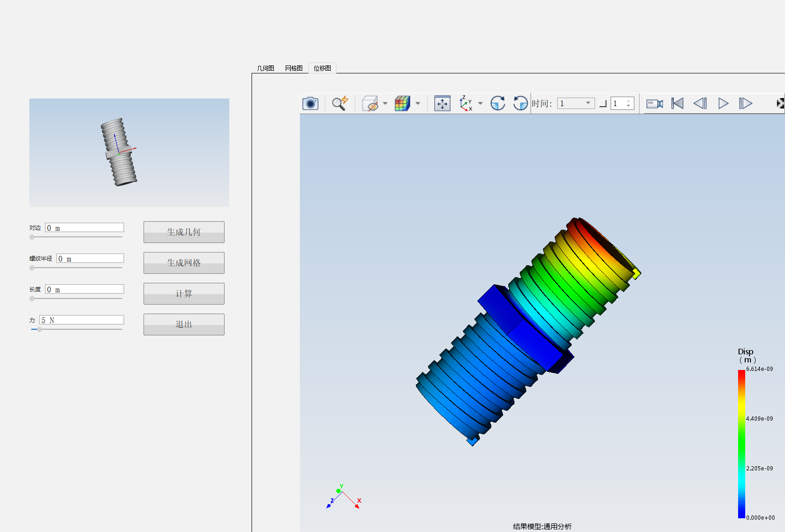Image resolution: width=785 pixels, height=532 pixels.
Task: Toggle the checkbox next to frame spinner
Action: tap(603, 103)
